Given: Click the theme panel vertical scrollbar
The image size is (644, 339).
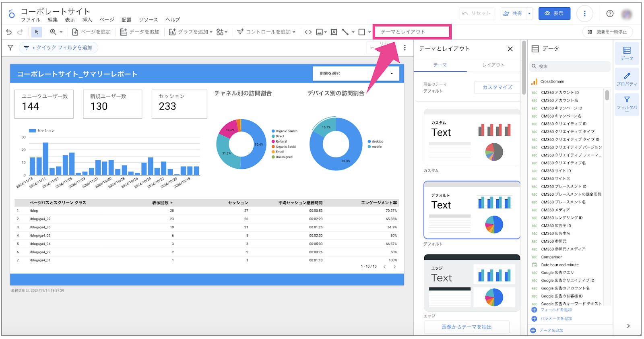Looking at the screenshot, I should (524, 68).
